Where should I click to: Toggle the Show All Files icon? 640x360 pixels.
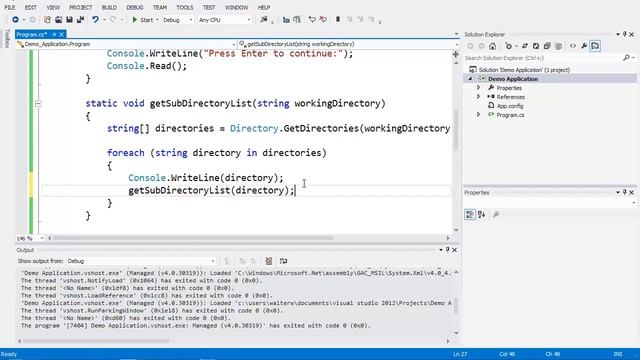pyautogui.click(x=558, y=46)
